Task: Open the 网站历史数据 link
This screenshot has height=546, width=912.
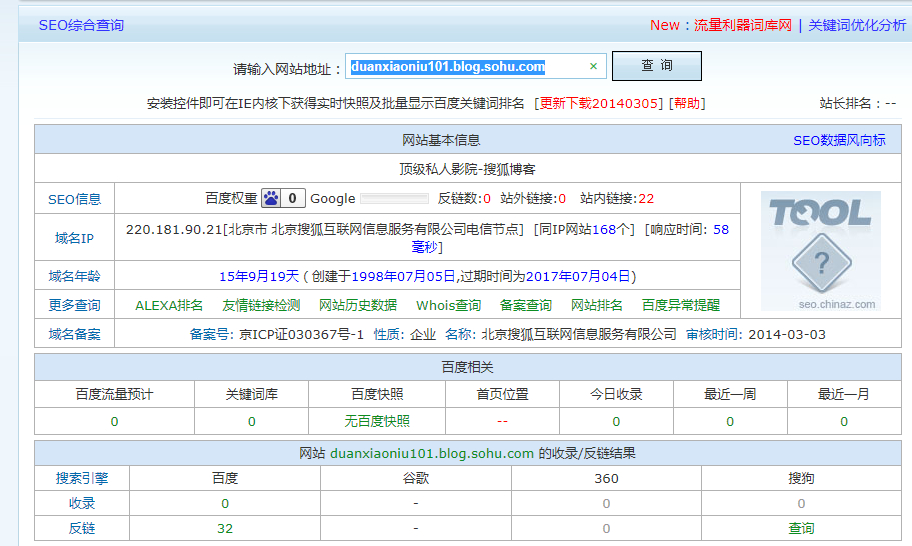Action: click(358, 305)
